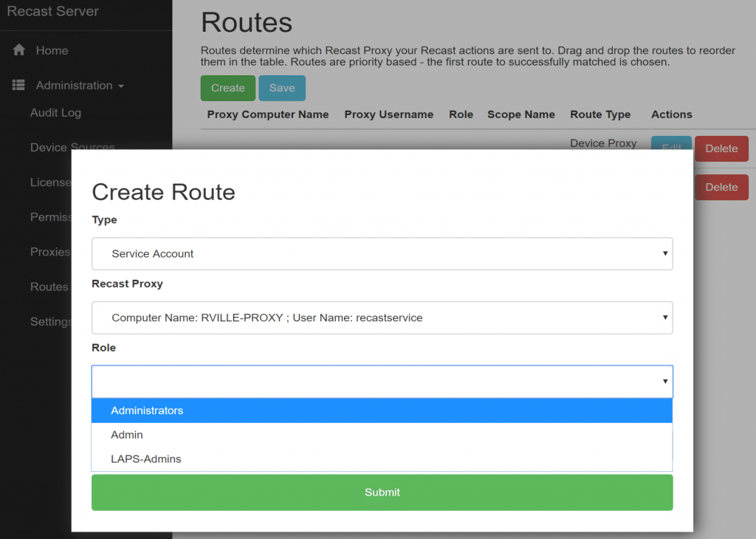
Task: Expand the Recast Proxy dropdown
Action: point(382,317)
